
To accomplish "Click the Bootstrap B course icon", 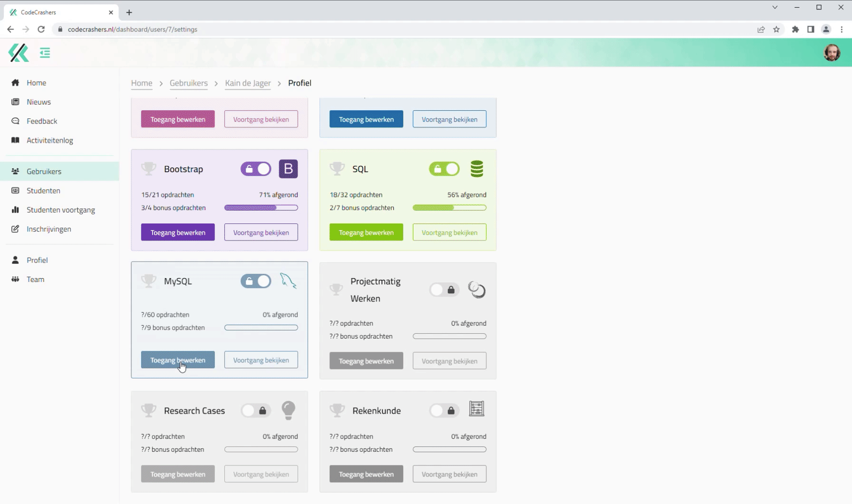I will coord(288,169).
